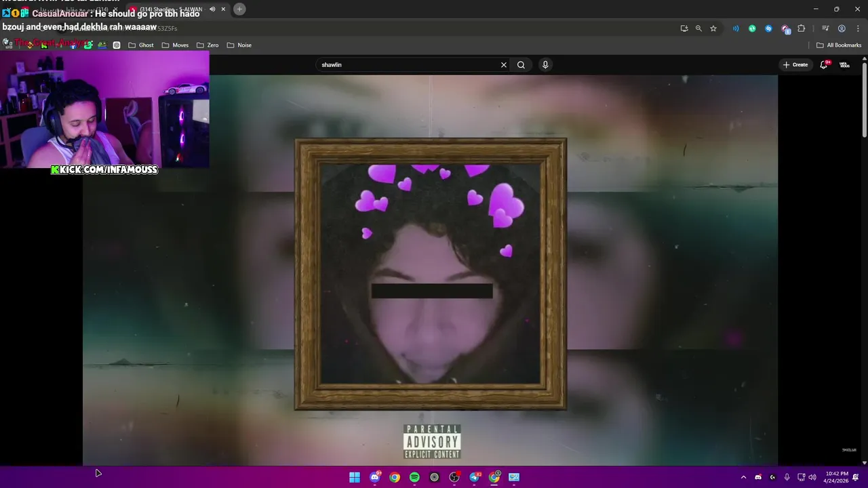The height and width of the screenshot is (488, 868).
Task: Open the Noise bookmarks folder
Action: click(239, 45)
